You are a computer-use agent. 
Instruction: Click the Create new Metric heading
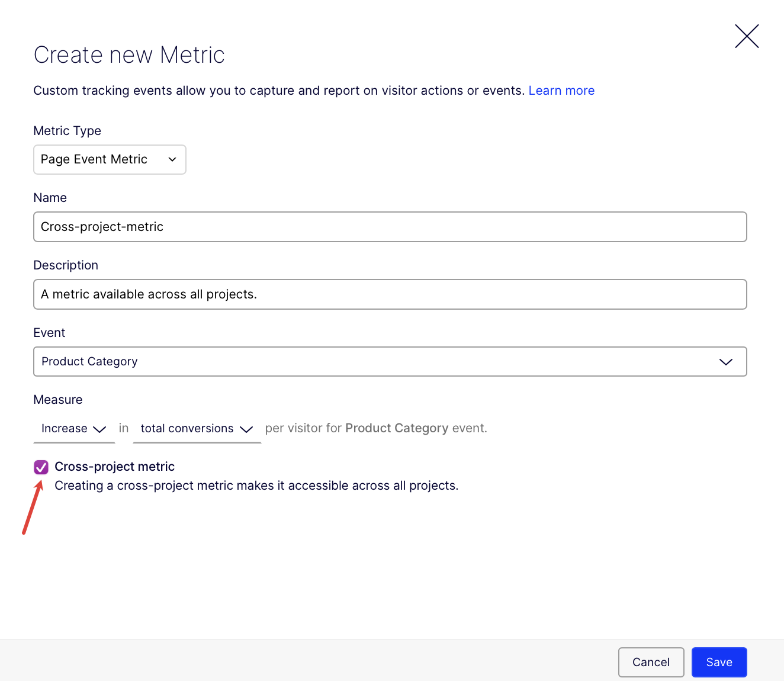tap(129, 55)
